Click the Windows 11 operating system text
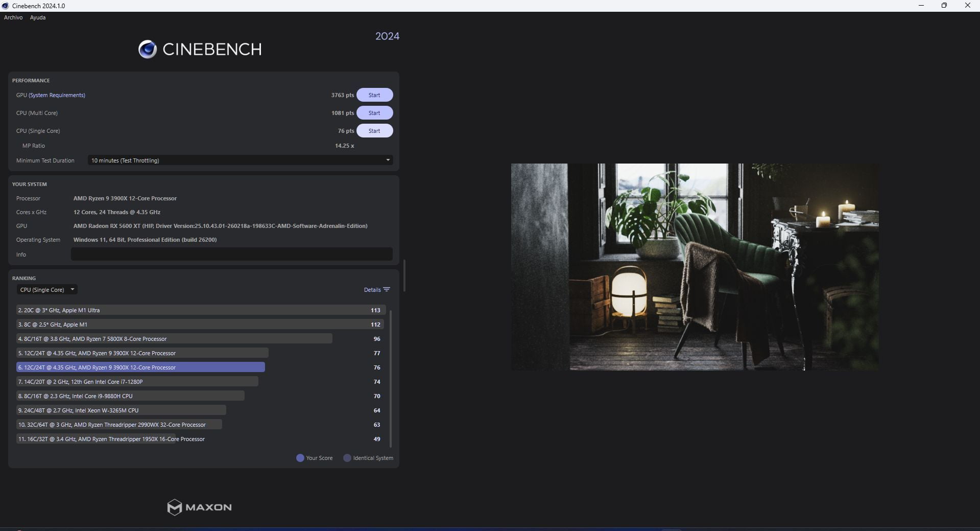This screenshot has width=980, height=531. point(145,240)
